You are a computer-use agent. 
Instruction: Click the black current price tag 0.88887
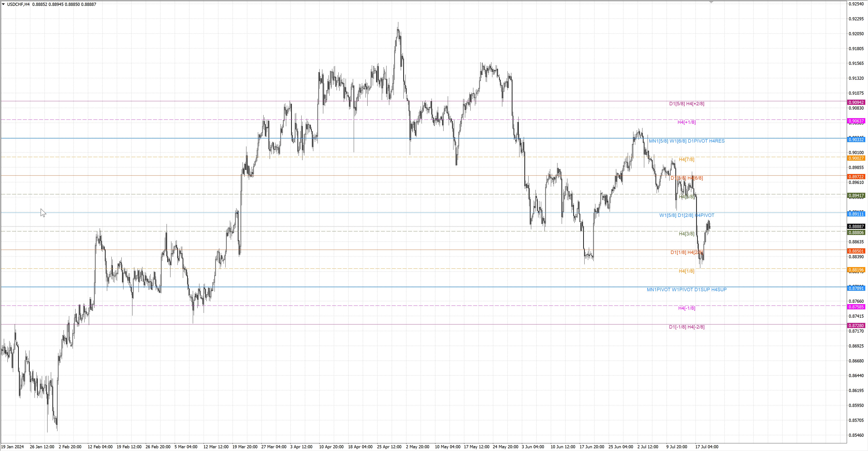(856, 226)
